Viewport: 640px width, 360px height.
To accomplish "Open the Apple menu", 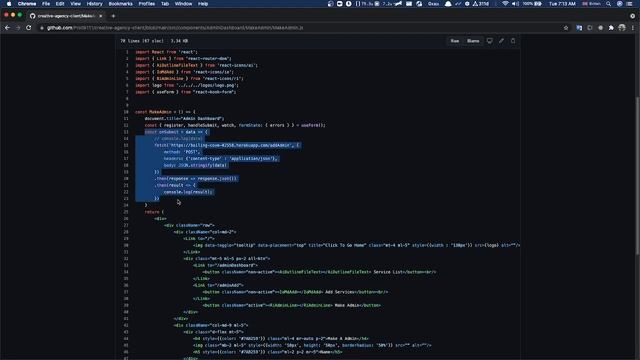I will pyautogui.click(x=9, y=4).
